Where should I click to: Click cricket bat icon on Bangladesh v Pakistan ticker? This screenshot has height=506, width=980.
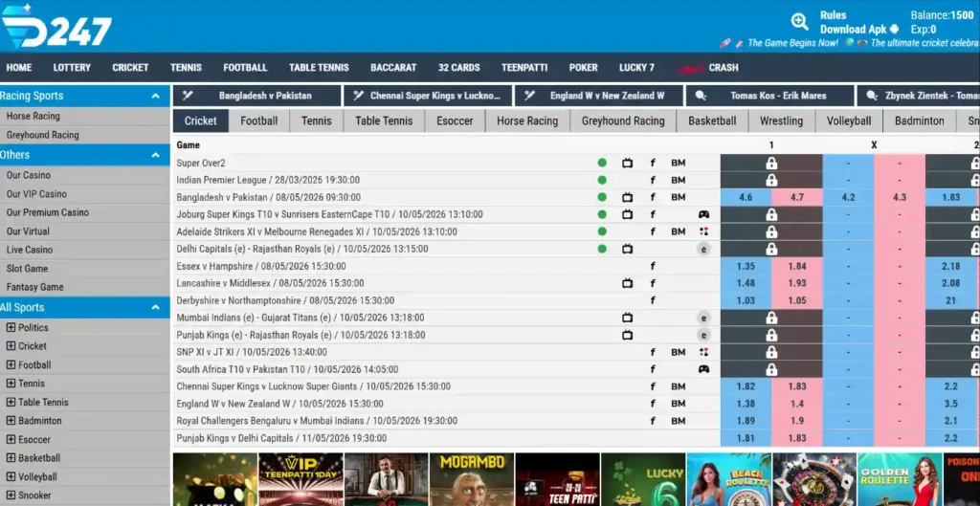(x=187, y=96)
